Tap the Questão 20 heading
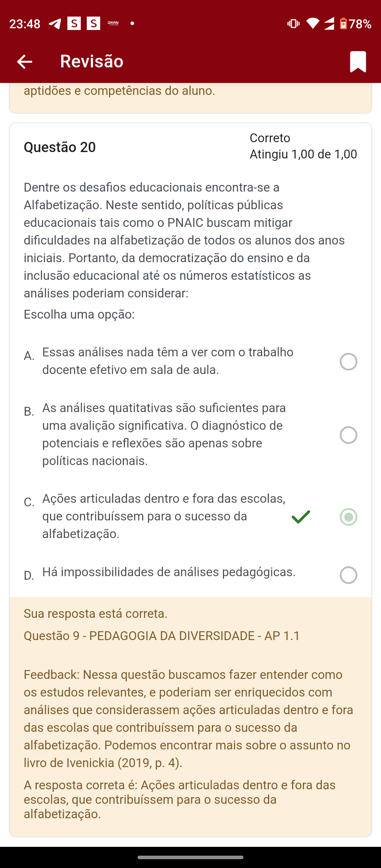Screen dimensions: 381x868 [60, 147]
